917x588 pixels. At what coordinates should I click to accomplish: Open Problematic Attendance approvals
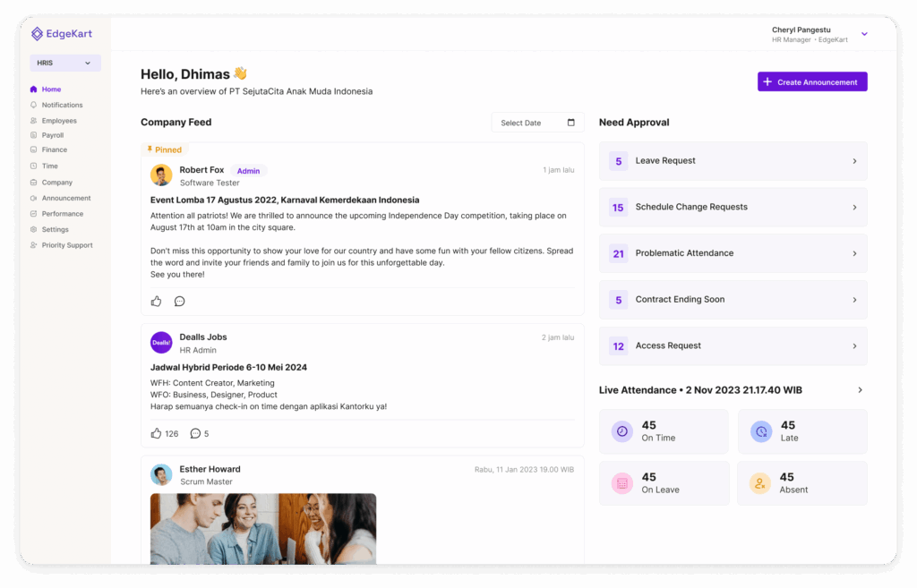[x=733, y=253]
